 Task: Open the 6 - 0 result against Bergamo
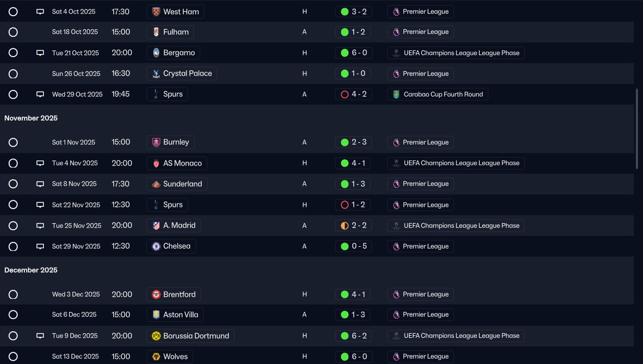pos(353,53)
